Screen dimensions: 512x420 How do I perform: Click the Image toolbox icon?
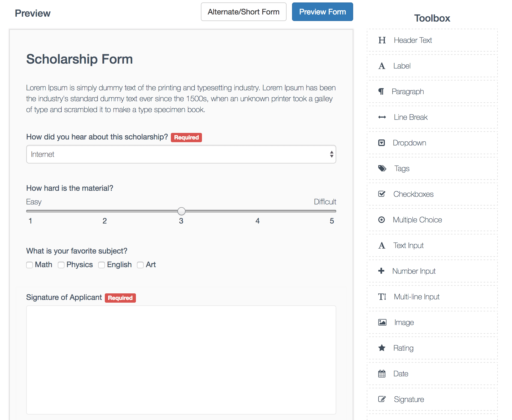point(382,322)
